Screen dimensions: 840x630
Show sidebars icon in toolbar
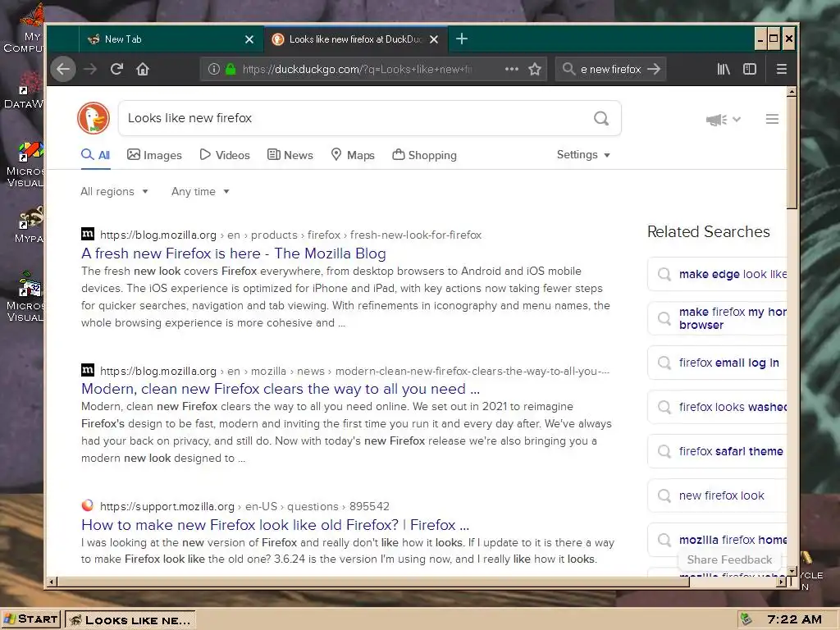[750, 69]
